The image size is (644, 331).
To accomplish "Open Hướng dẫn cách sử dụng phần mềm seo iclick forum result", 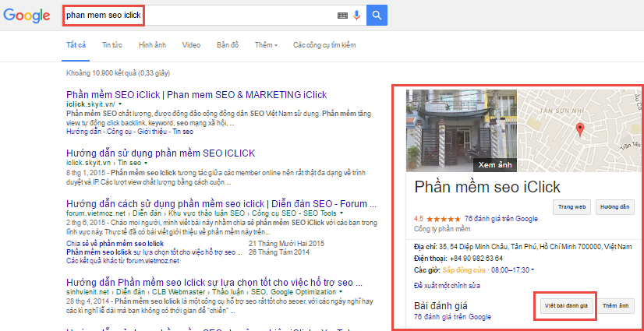I will [221, 204].
